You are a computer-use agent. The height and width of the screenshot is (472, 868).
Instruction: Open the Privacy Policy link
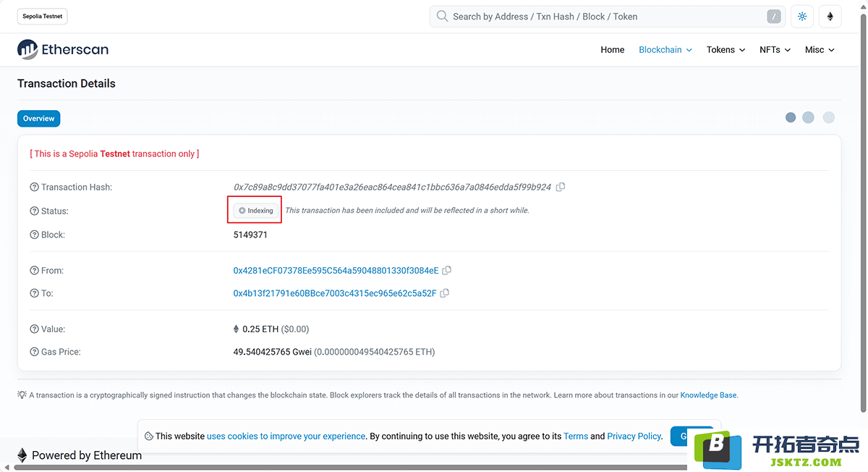click(x=634, y=437)
